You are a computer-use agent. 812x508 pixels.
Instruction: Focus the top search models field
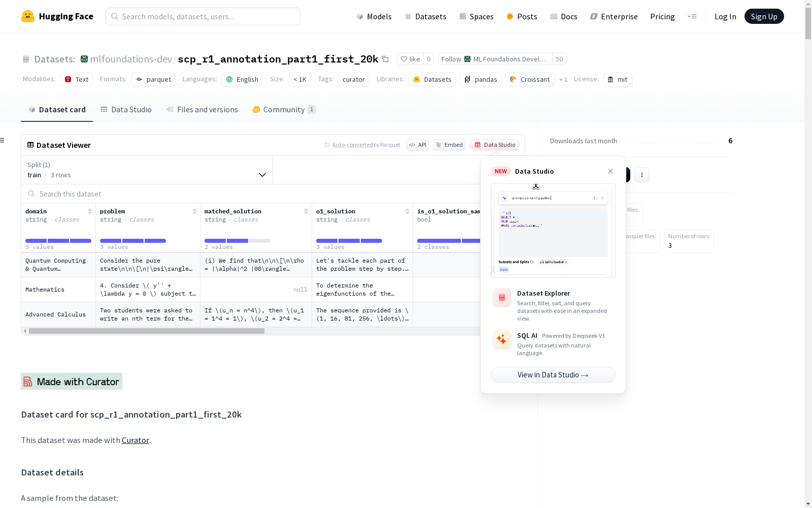(203, 16)
